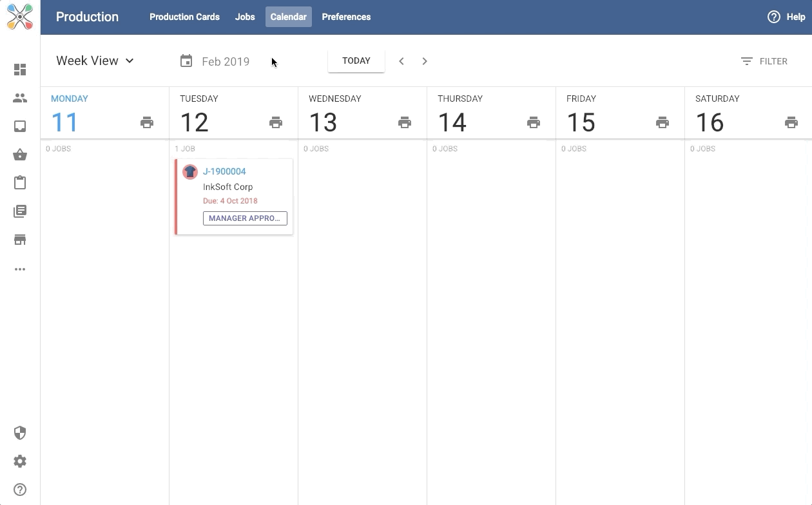812x505 pixels.
Task: Open the Preferences tab
Action: (346, 17)
